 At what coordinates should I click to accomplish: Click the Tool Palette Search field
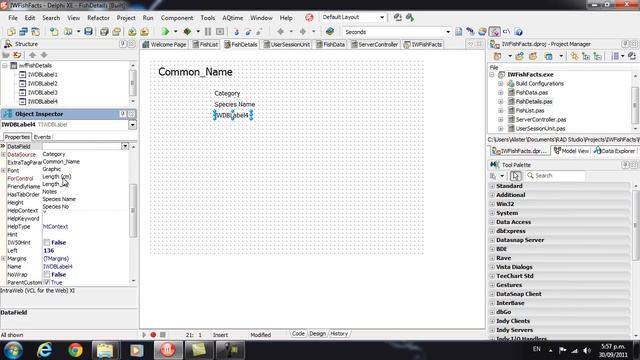click(556, 176)
